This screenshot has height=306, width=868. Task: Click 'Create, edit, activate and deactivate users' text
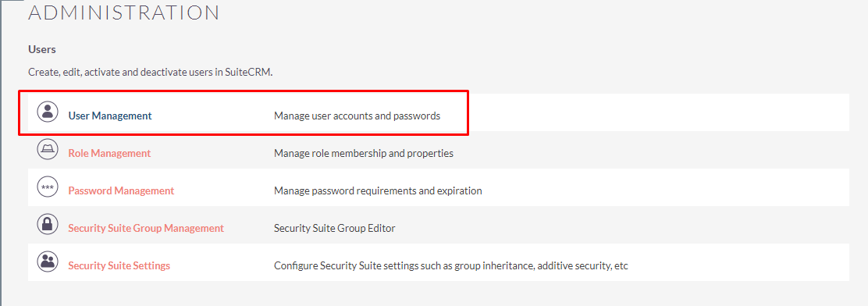coord(151,73)
